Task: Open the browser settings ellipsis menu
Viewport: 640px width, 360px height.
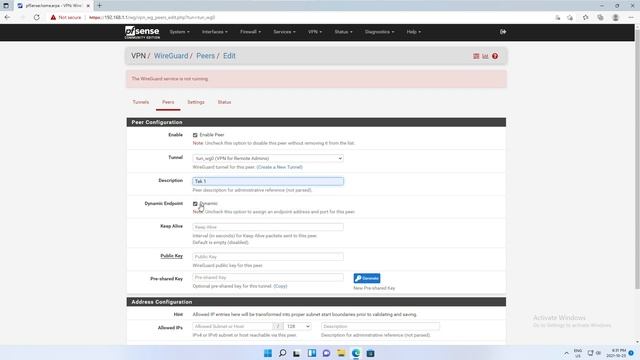Action: (631, 18)
